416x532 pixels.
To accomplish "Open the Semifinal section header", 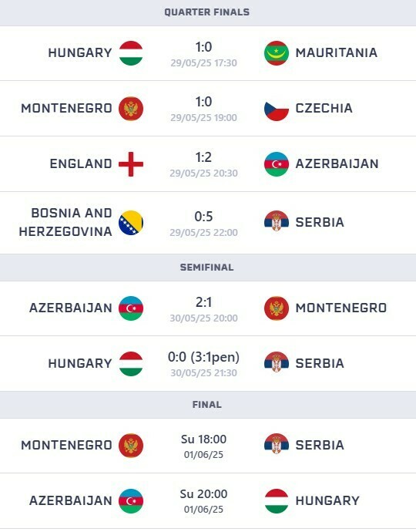I will pos(208,268).
